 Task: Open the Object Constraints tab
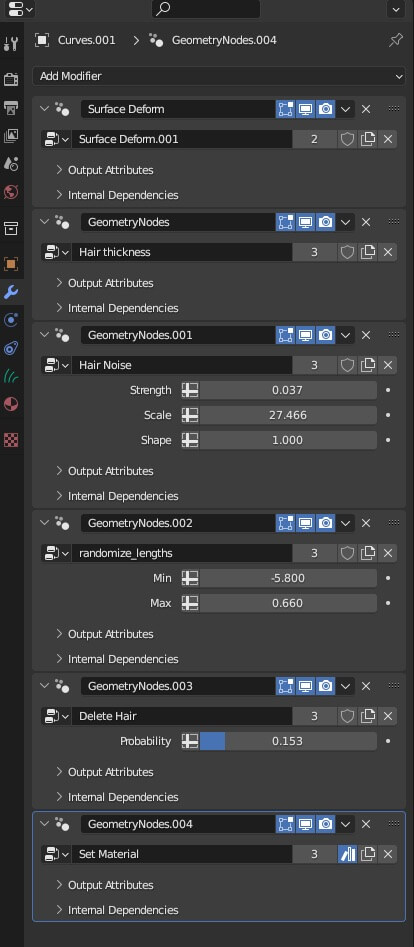11,348
